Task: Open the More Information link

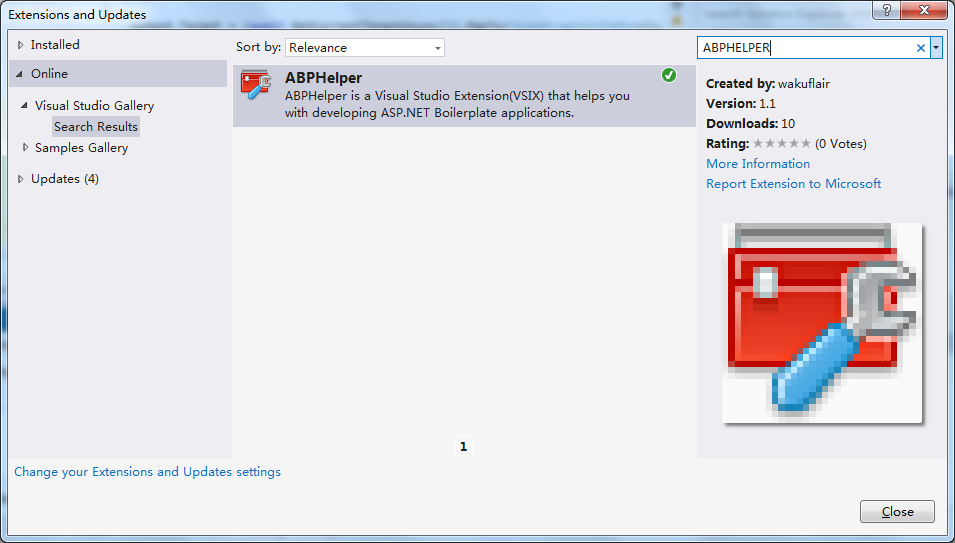Action: pyautogui.click(x=758, y=164)
